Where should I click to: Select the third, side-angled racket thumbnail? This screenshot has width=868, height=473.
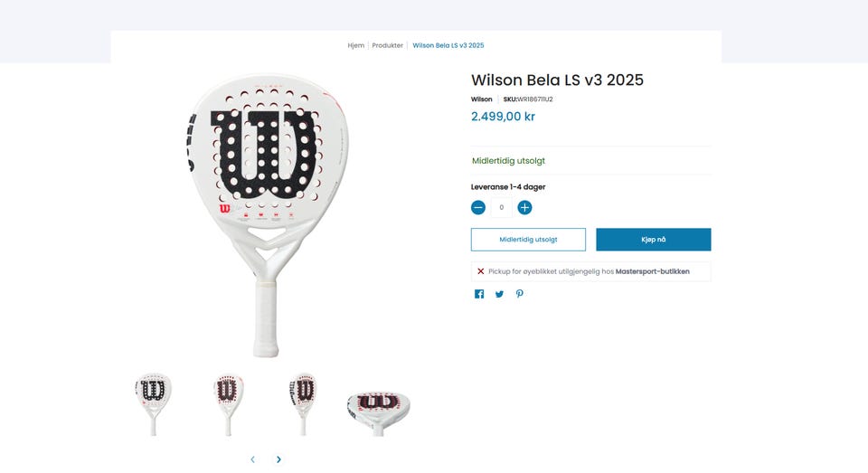coord(303,402)
